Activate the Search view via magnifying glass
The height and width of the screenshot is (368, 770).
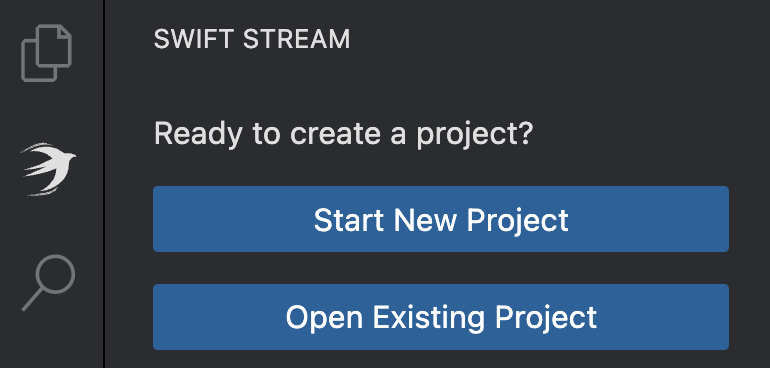pyautogui.click(x=49, y=283)
